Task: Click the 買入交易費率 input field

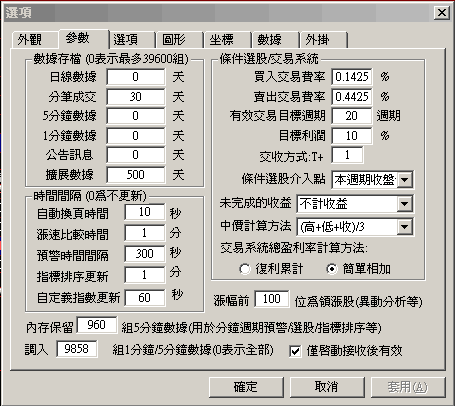Action: [352, 77]
